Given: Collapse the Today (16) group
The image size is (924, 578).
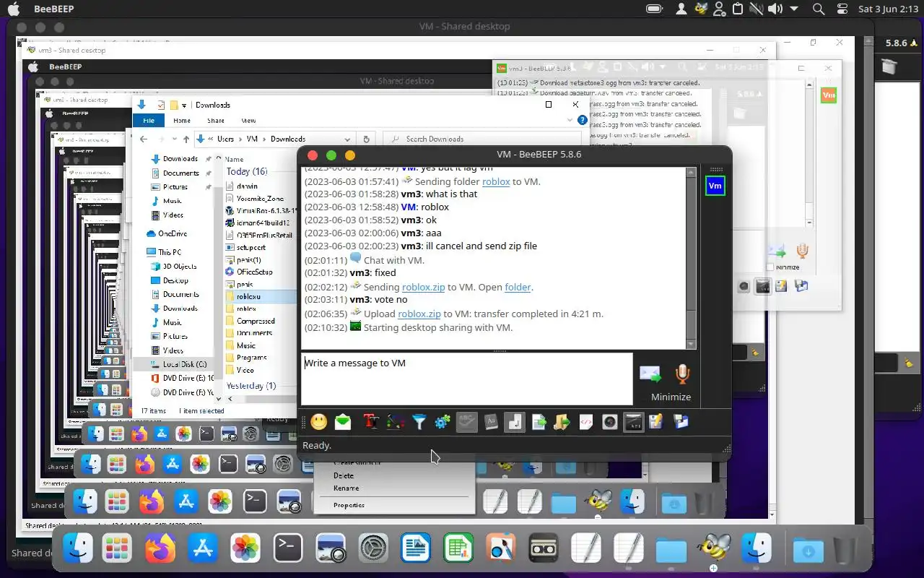Looking at the screenshot, I should click(247, 171).
